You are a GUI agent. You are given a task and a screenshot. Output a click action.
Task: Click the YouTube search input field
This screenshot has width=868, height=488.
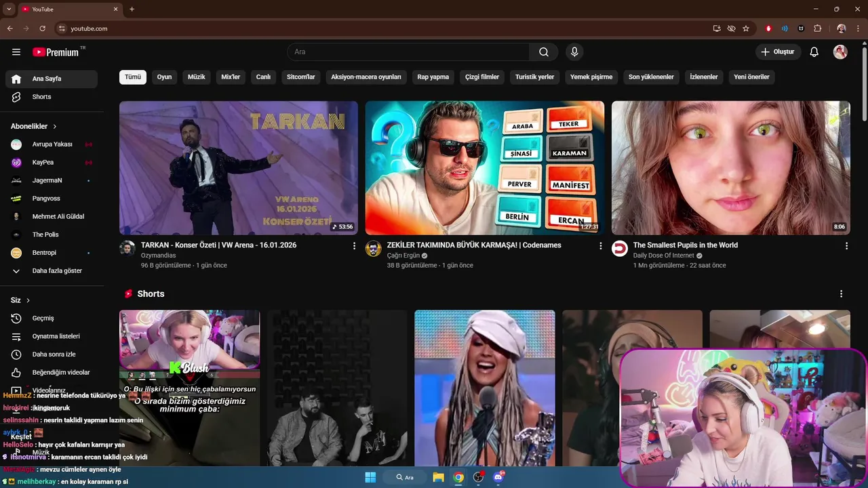408,52
